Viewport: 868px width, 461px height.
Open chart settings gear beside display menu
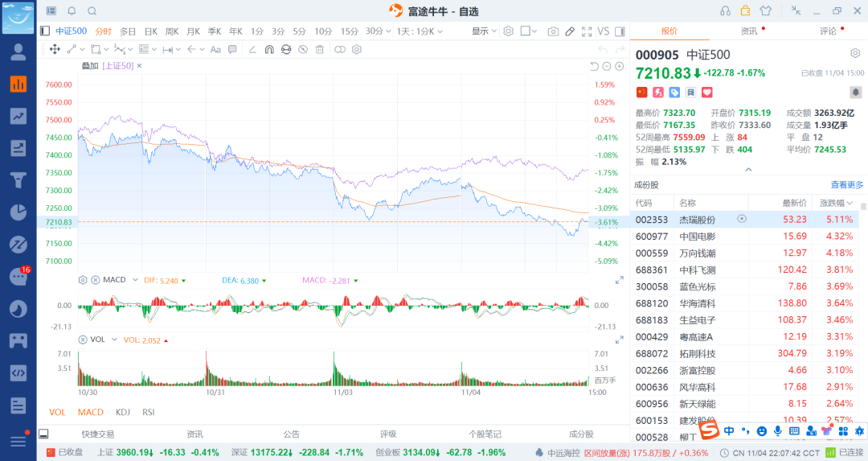point(508,31)
